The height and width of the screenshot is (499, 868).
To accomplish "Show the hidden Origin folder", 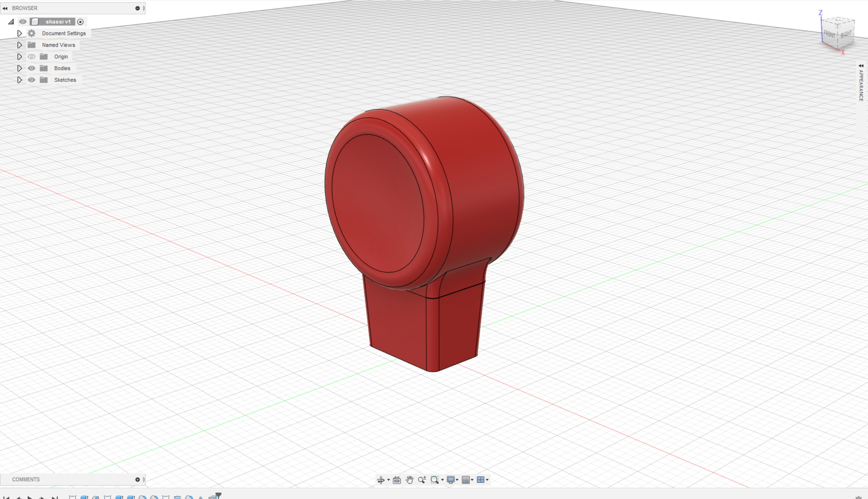I will point(32,57).
